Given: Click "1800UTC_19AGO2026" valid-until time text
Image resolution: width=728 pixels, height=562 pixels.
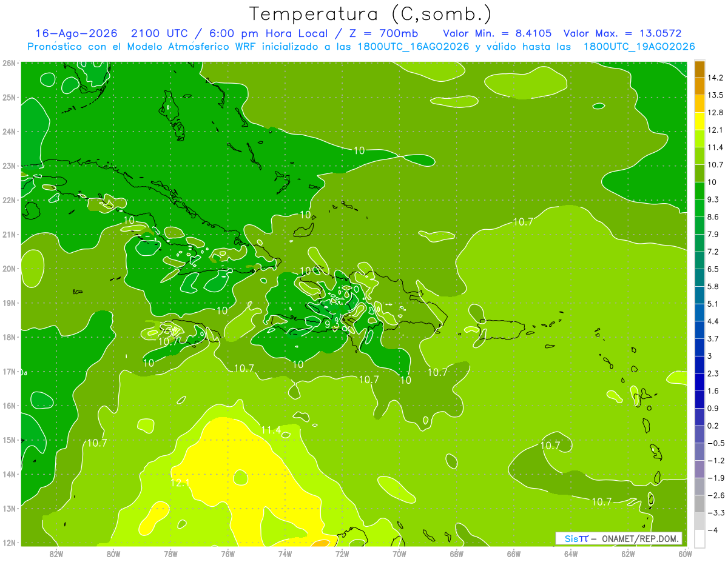Looking at the screenshot, I should (x=638, y=47).
